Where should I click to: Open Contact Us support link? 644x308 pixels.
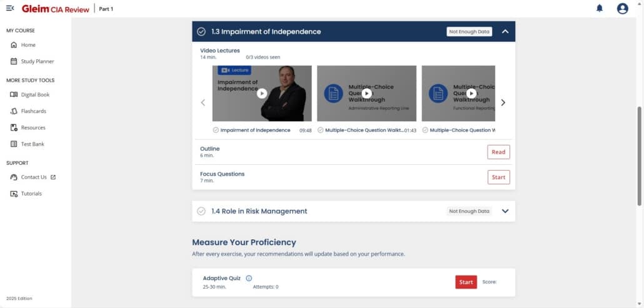(x=34, y=177)
